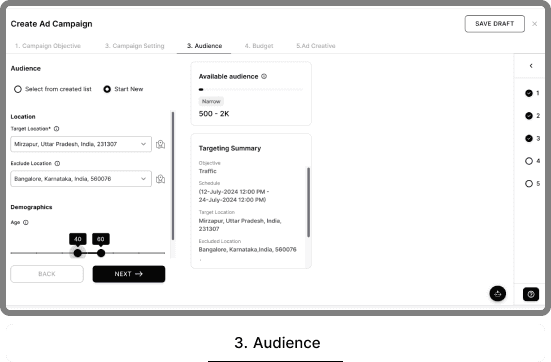Screen dimensions: 551x362
Task: Go to completed step 2 indicator
Action: coord(529,116)
